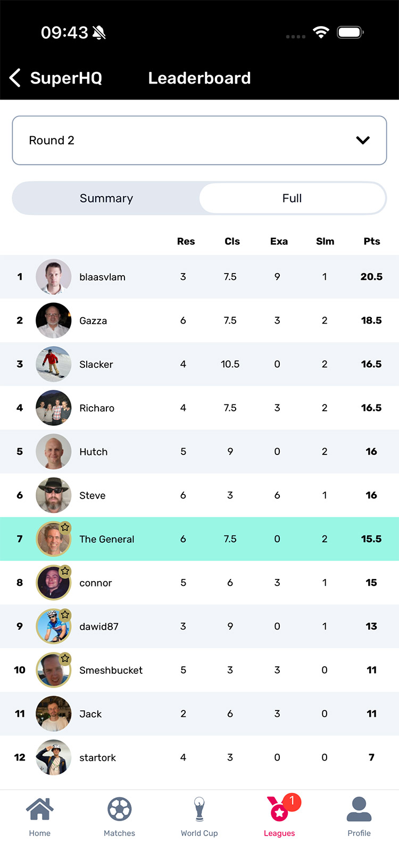Click the chevron arrow on the round selector
The height and width of the screenshot is (868, 399).
363,140
